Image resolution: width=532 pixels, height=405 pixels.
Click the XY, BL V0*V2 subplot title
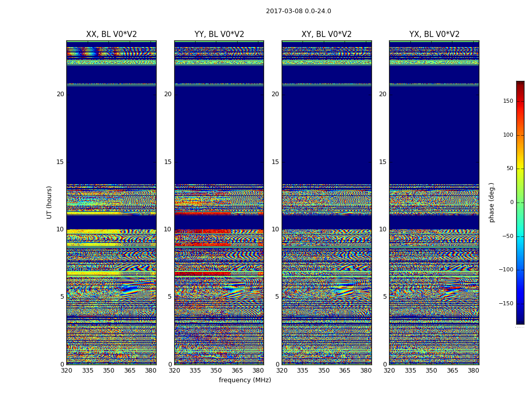point(326,34)
